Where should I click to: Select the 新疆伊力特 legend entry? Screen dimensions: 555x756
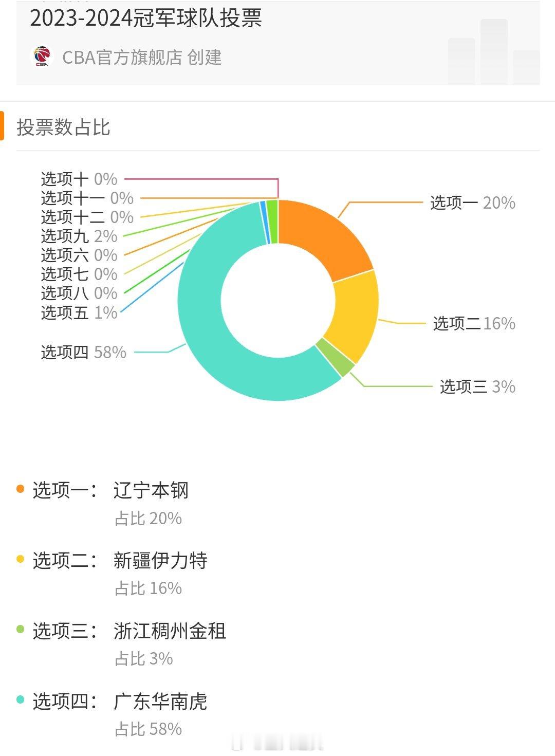(x=160, y=560)
